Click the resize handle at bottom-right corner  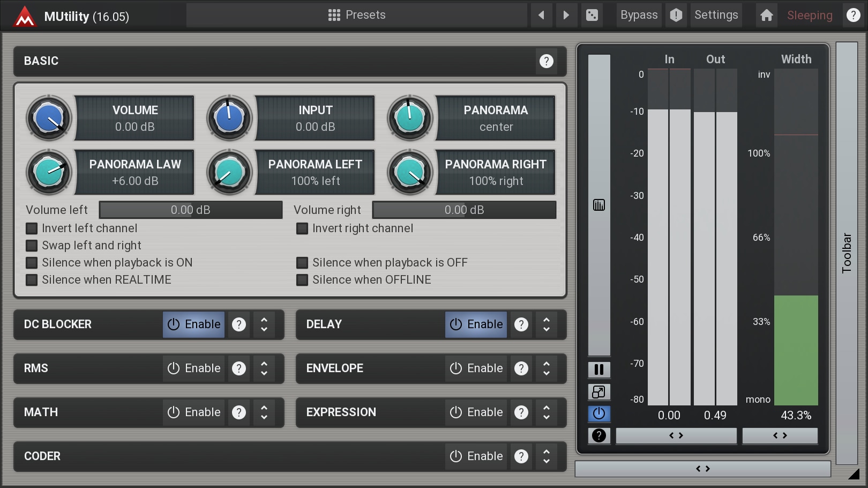tap(854, 474)
